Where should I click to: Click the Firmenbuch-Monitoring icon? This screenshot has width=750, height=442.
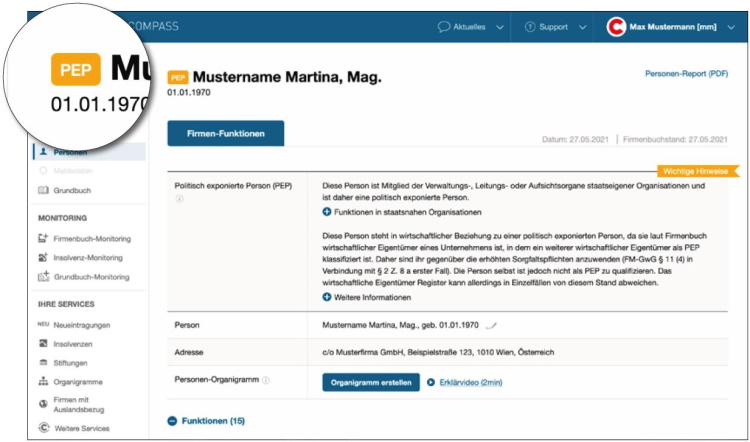[43, 239]
